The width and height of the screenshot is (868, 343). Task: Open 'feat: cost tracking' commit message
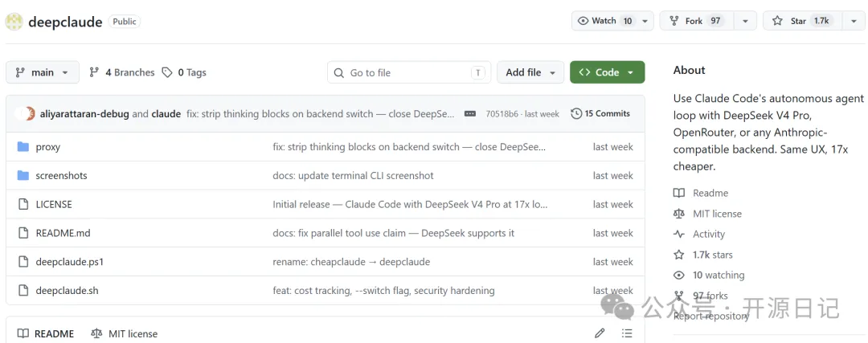(383, 291)
